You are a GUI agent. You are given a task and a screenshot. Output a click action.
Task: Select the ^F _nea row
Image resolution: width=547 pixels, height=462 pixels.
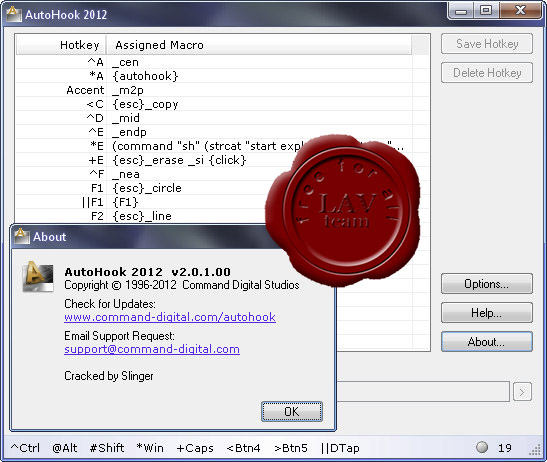223,174
